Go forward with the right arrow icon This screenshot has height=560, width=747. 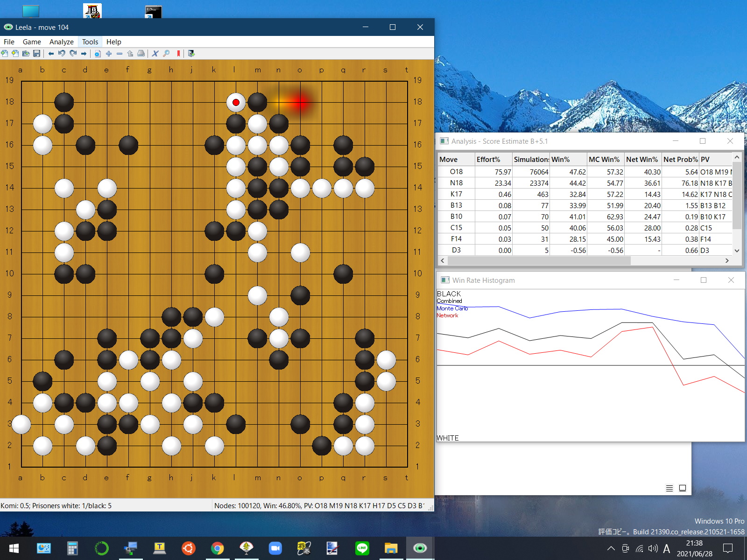[x=84, y=54]
